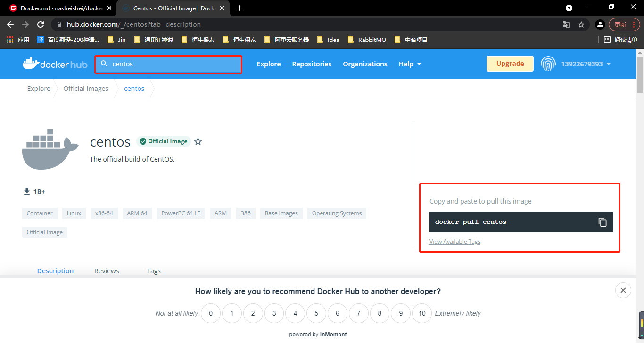644x343 pixels.
Task: Select rating 8 in the survey
Action: 380,313
